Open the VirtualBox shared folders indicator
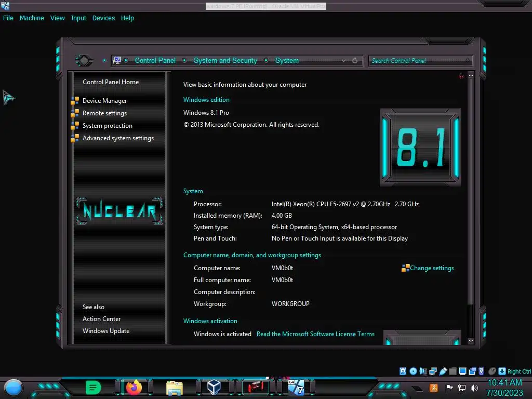 click(453, 371)
